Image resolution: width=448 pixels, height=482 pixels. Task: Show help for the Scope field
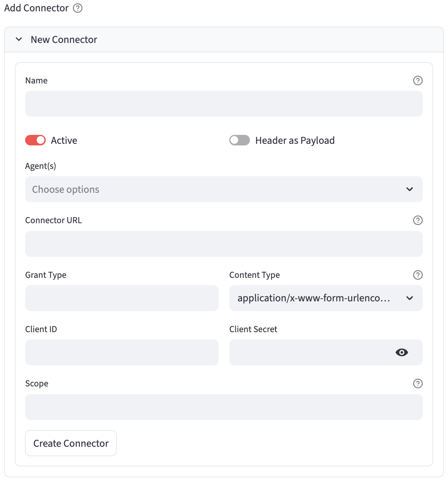(x=418, y=384)
